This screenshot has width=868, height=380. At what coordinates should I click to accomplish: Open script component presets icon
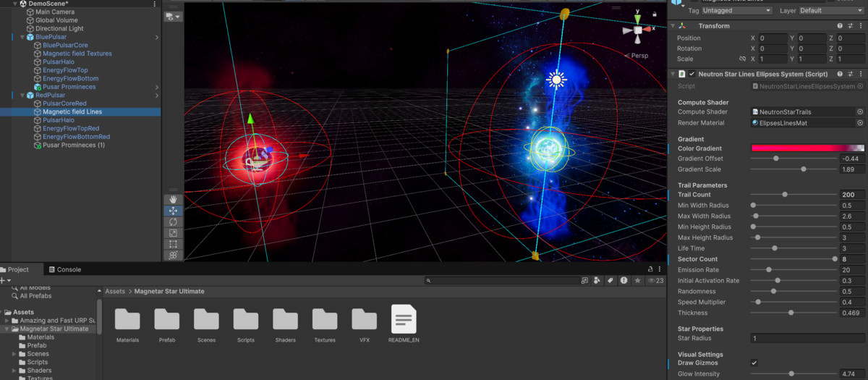click(850, 74)
